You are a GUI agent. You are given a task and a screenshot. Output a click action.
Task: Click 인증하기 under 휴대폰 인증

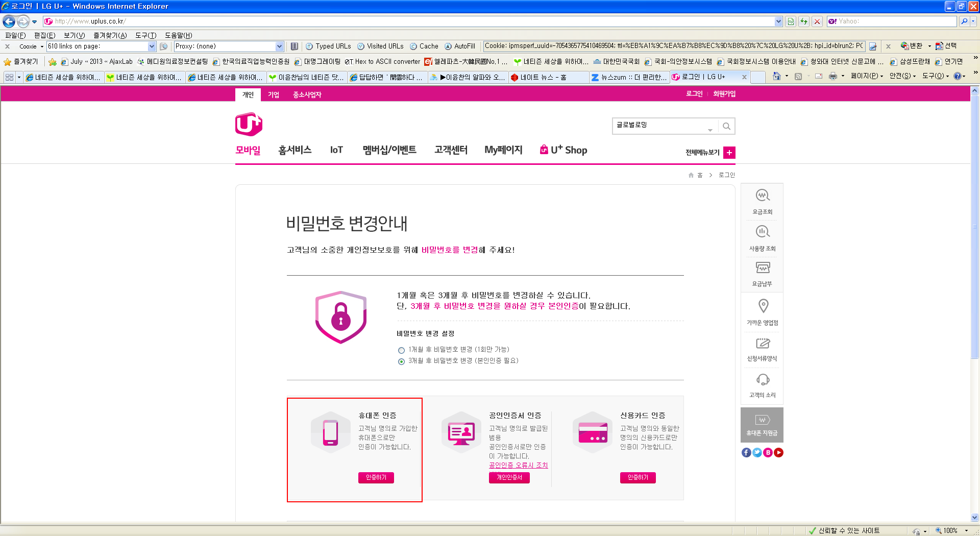[376, 478]
